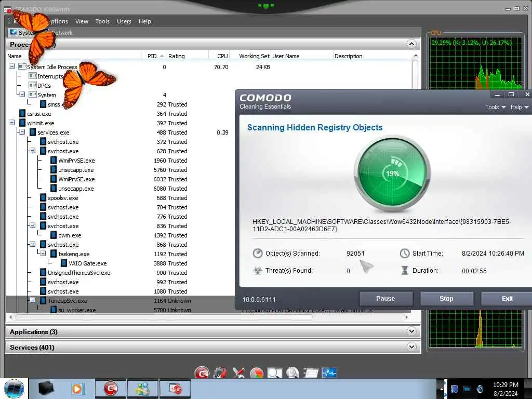Screen dimensions: 532x399
Task: Collapse the Processes panel chevron
Action: pyautogui.click(x=411, y=44)
